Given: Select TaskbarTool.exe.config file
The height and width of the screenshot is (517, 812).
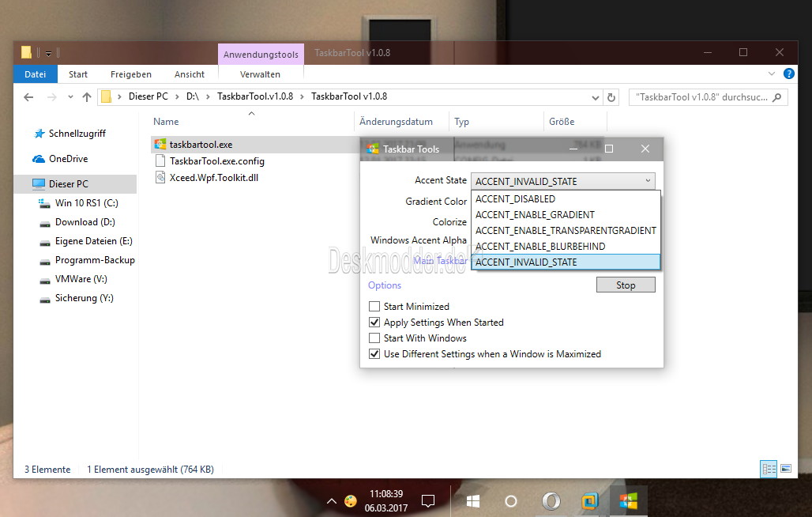Looking at the screenshot, I should click(217, 161).
